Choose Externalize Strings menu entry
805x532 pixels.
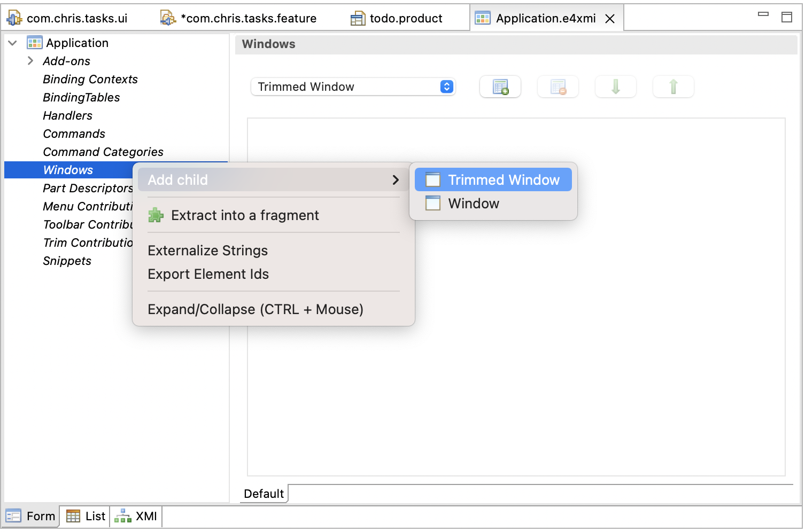274,251
